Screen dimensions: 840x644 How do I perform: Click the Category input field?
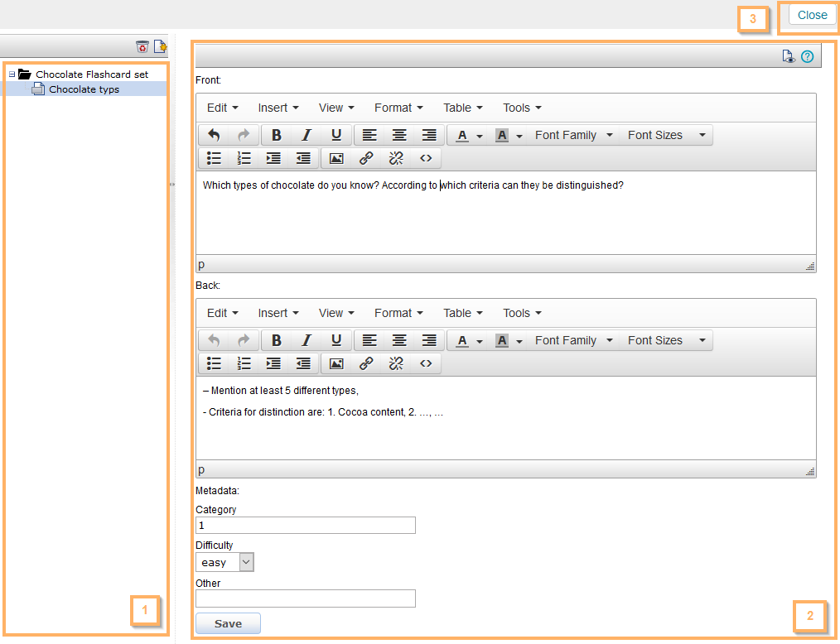point(305,526)
